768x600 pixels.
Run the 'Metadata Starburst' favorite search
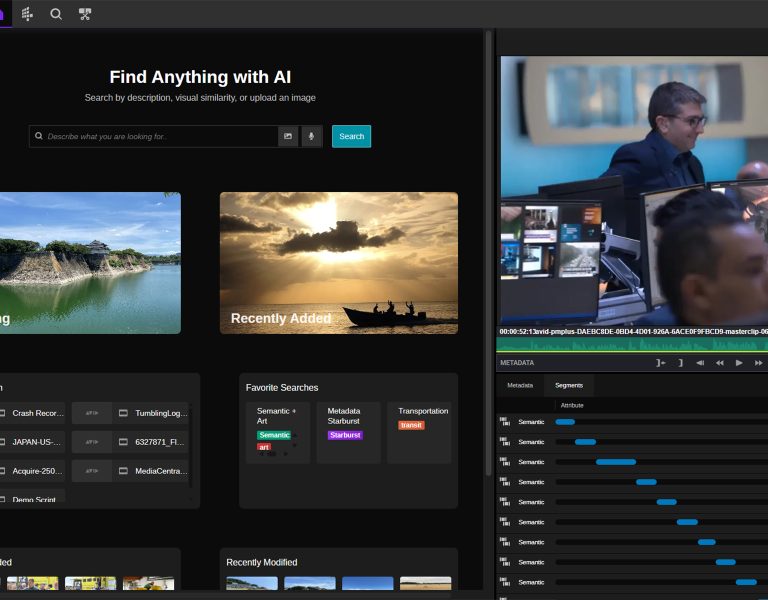(x=348, y=432)
